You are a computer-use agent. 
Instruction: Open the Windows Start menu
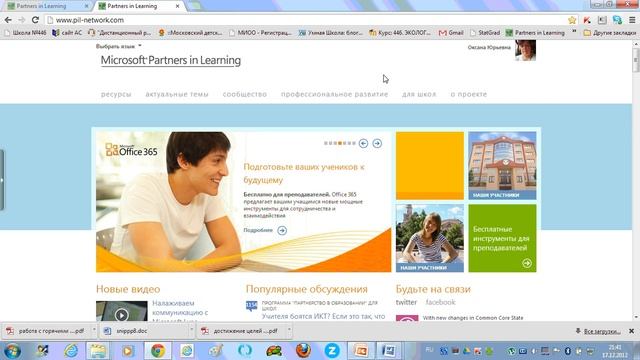12,351
